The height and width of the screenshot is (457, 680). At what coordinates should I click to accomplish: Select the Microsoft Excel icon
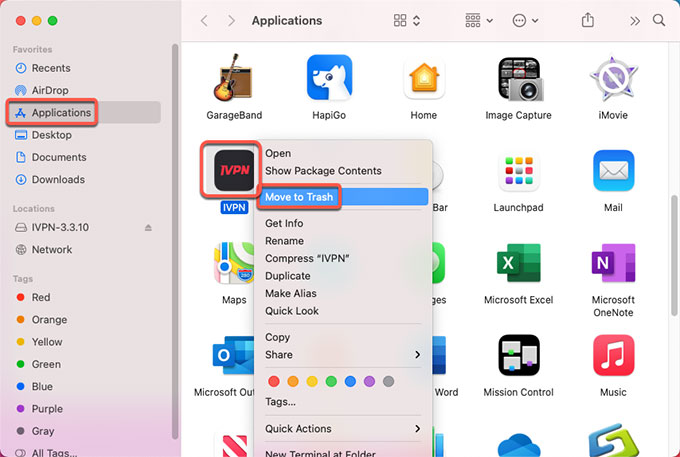click(519, 265)
